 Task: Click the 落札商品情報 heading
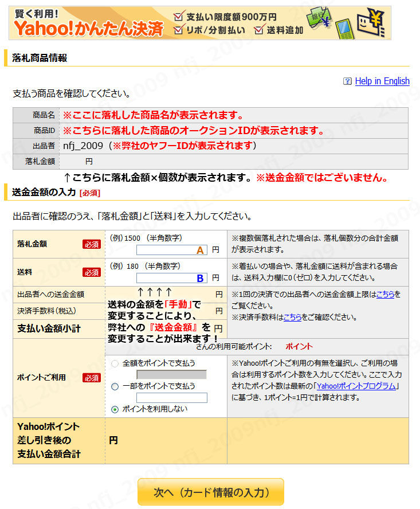40,58
